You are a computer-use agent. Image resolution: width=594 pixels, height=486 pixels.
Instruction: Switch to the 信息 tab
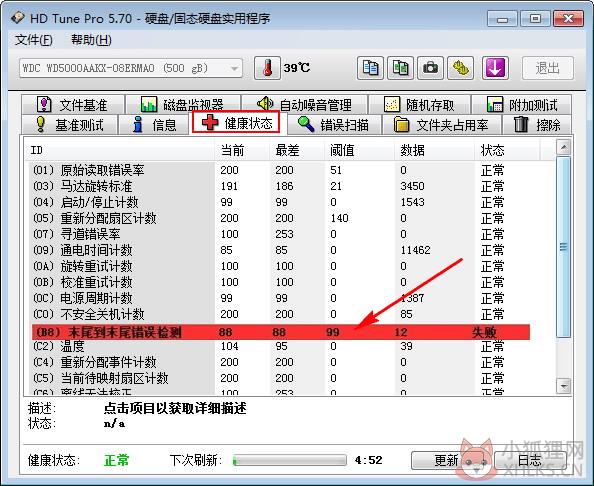(x=154, y=124)
